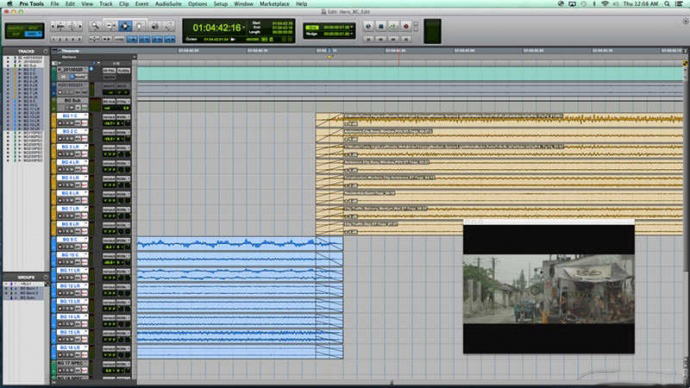Open the Grid value dropdown
This screenshot has width=690, height=388.
[352, 27]
